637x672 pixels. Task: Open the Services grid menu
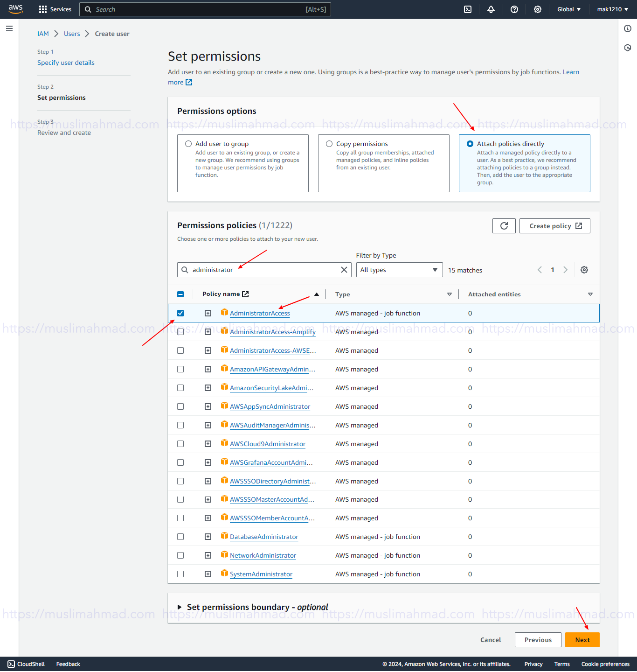click(x=55, y=9)
